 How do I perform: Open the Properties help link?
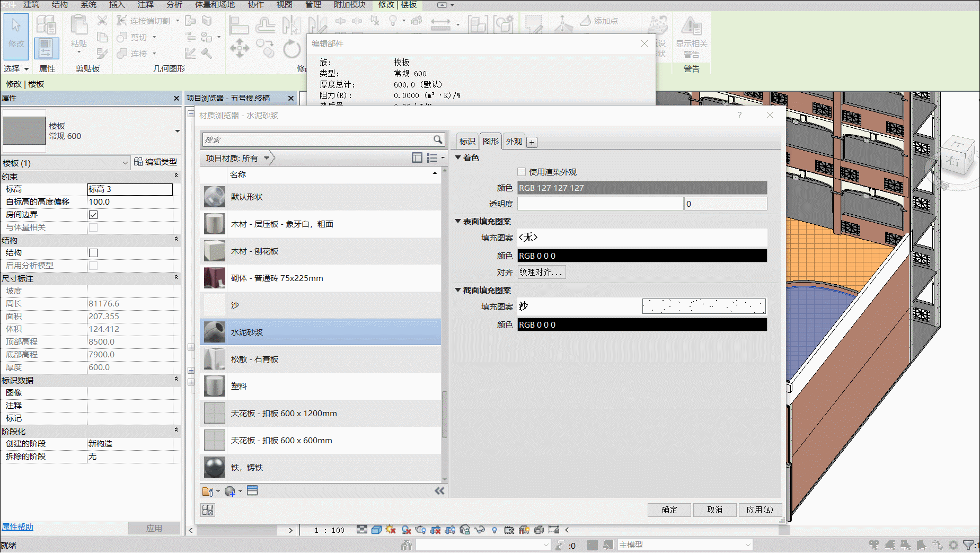pyautogui.click(x=17, y=527)
